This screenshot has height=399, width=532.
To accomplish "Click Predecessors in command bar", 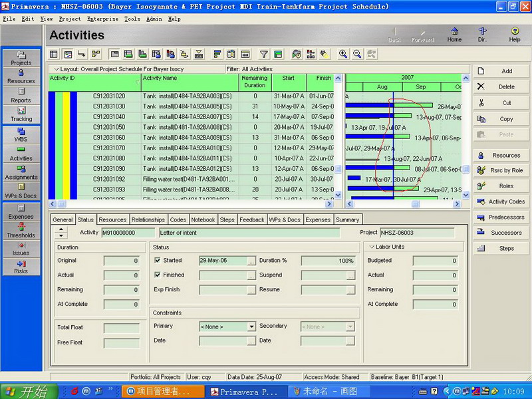I will coord(501,217).
